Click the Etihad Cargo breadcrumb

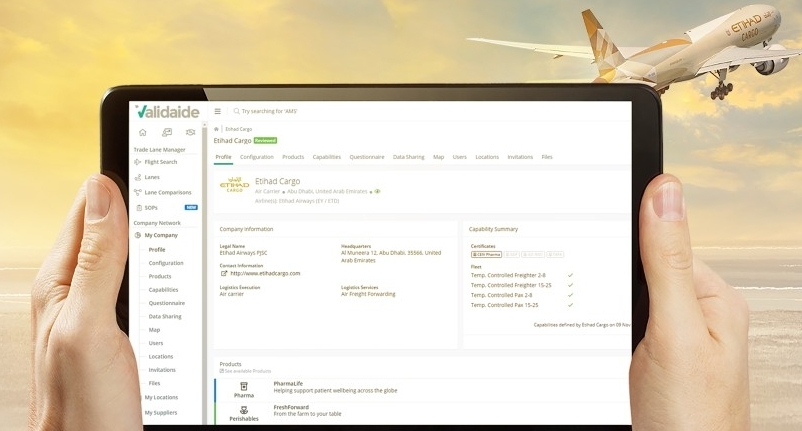point(238,129)
